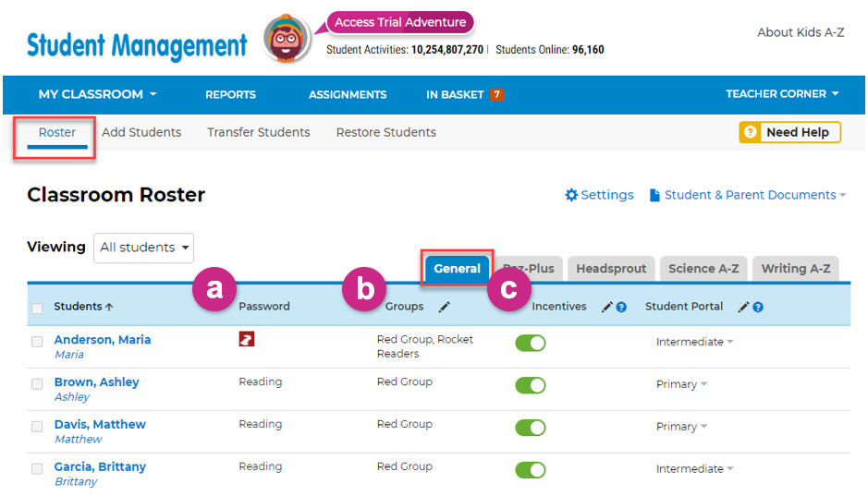Open student Anderson, Maria
The width and height of the screenshot is (868, 496).
103,340
